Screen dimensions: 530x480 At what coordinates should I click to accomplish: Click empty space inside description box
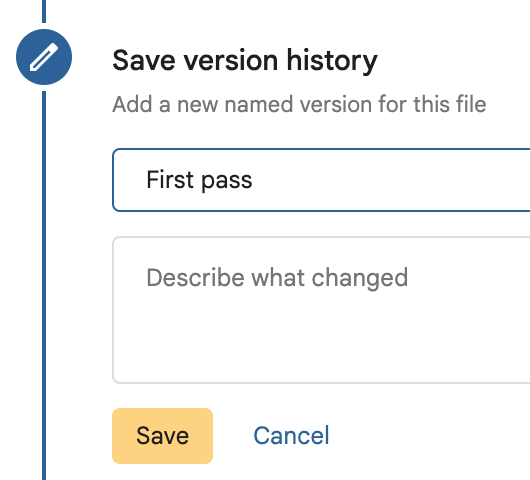[x=321, y=341]
